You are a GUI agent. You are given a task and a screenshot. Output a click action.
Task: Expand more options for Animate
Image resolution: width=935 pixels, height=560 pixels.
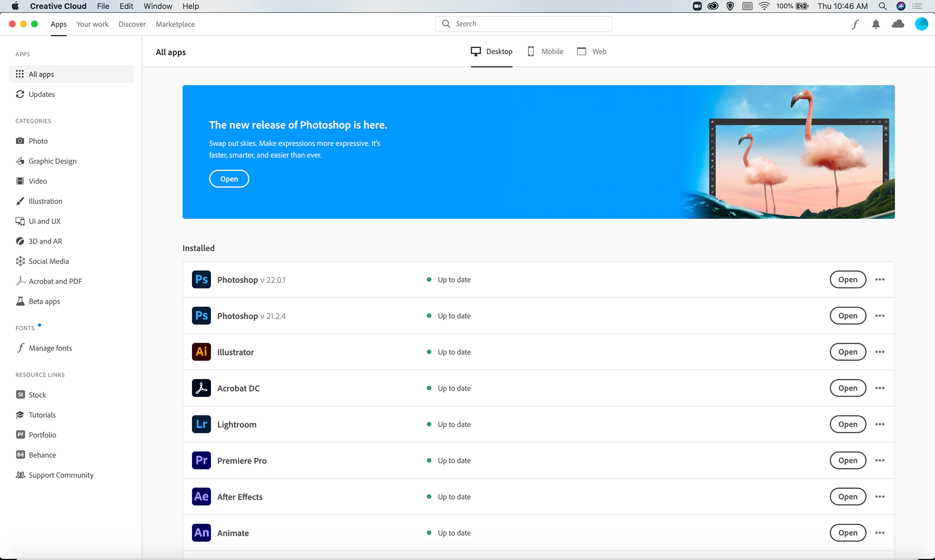click(879, 533)
